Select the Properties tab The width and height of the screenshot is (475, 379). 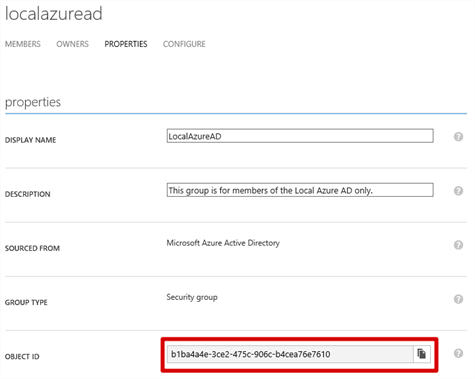click(x=126, y=44)
